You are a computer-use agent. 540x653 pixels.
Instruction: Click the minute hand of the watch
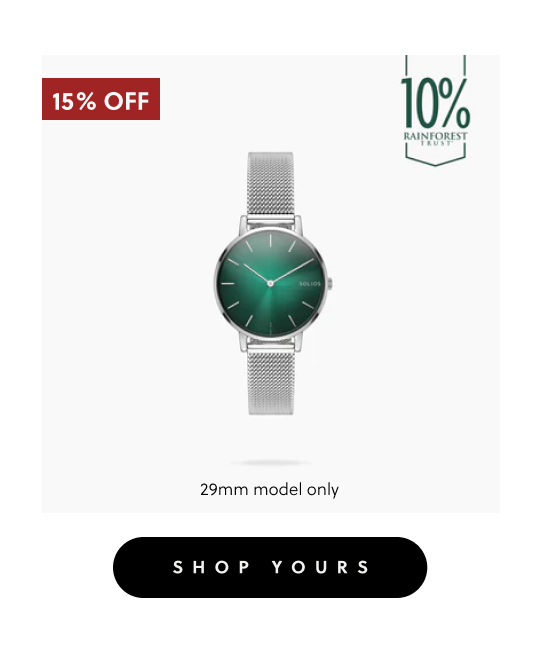[293, 270]
